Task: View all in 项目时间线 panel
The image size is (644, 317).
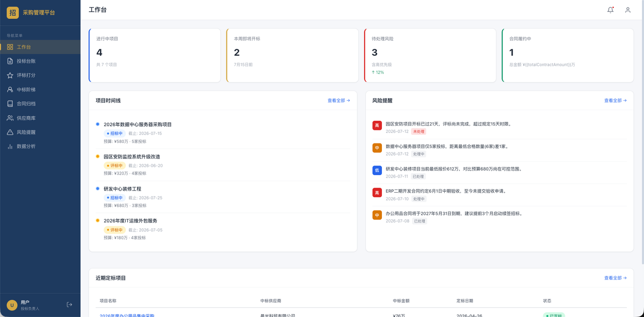Action: (x=339, y=101)
